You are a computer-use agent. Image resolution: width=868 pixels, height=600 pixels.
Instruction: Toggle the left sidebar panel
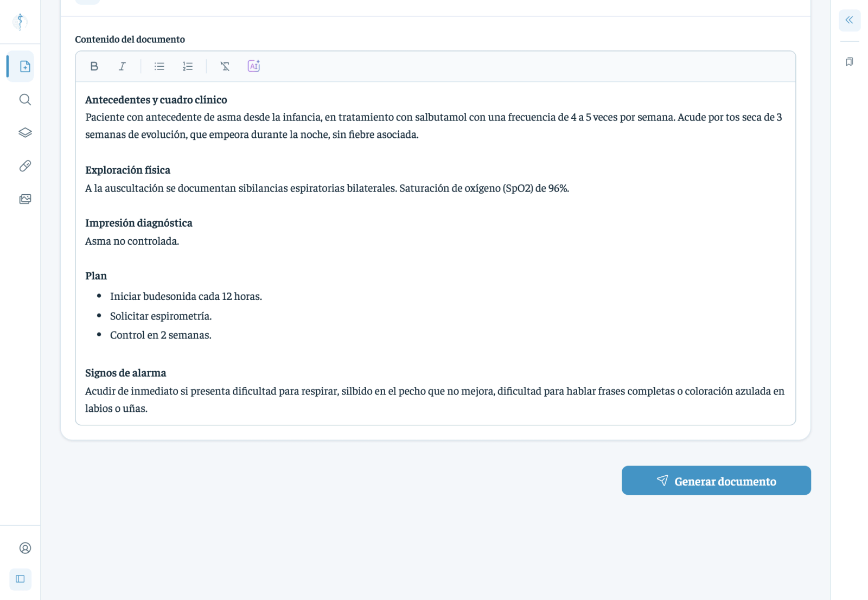(20, 579)
